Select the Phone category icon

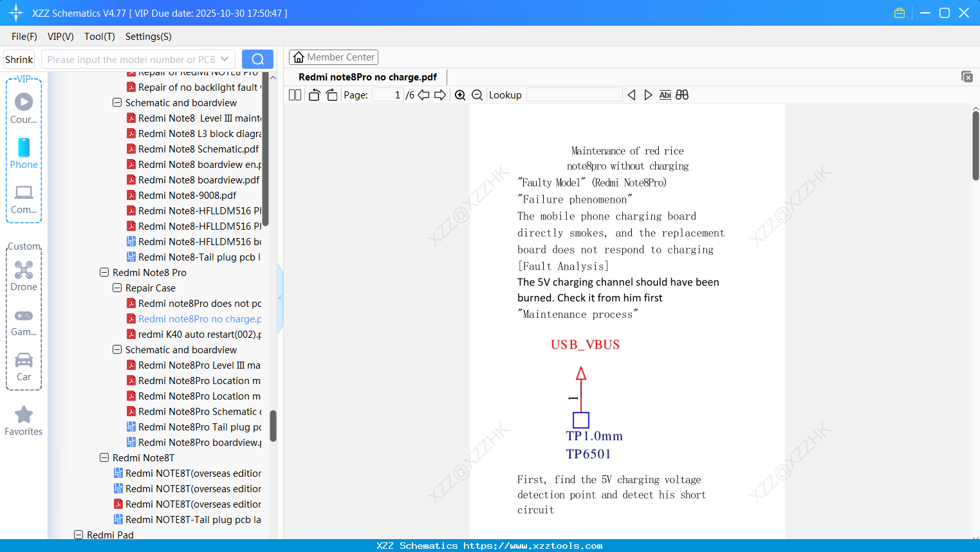[24, 154]
